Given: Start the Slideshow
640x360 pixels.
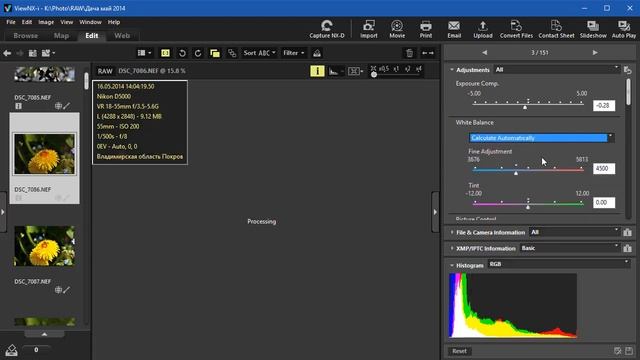Looking at the screenshot, I should [x=593, y=29].
